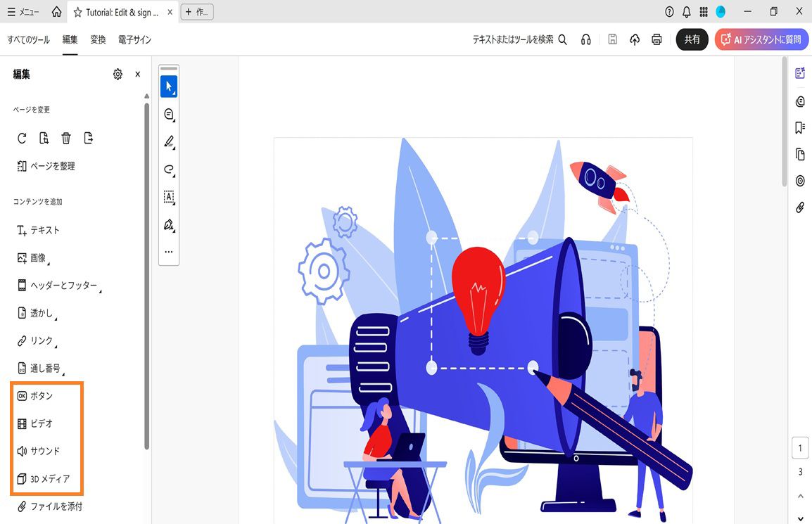This screenshot has width=812, height=524.
Task: Activate the add text box tool
Action: coord(169,198)
